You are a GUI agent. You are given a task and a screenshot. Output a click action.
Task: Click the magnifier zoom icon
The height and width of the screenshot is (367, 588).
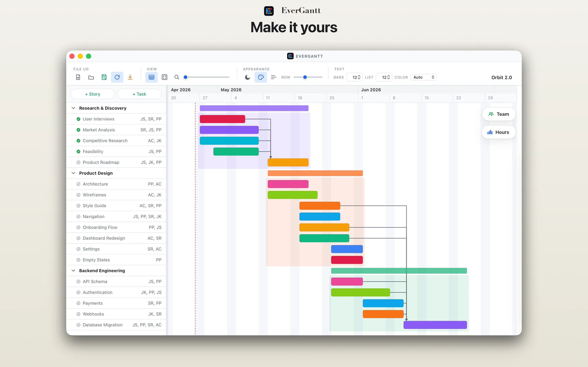[x=177, y=77]
